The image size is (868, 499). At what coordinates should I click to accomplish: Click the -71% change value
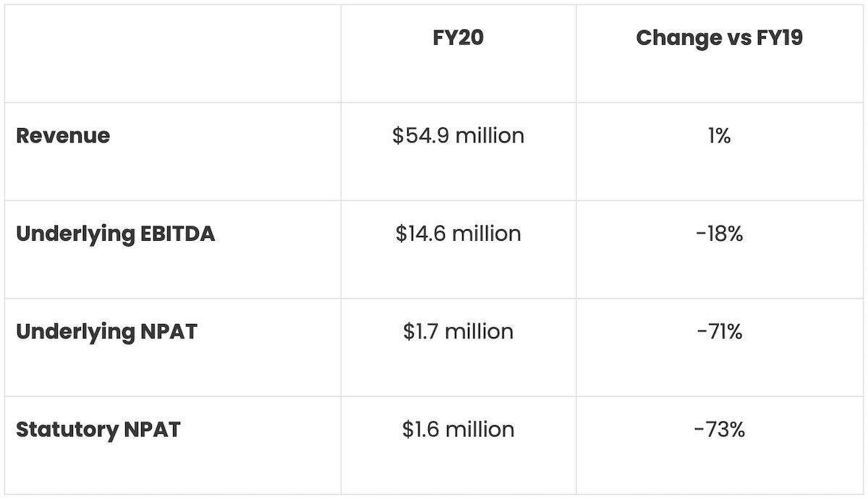(719, 332)
